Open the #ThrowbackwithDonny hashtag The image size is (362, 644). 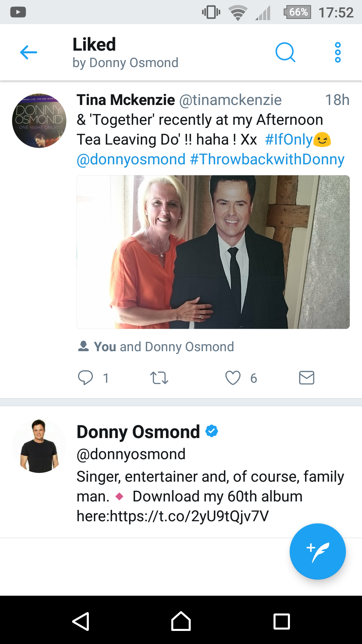[267, 159]
